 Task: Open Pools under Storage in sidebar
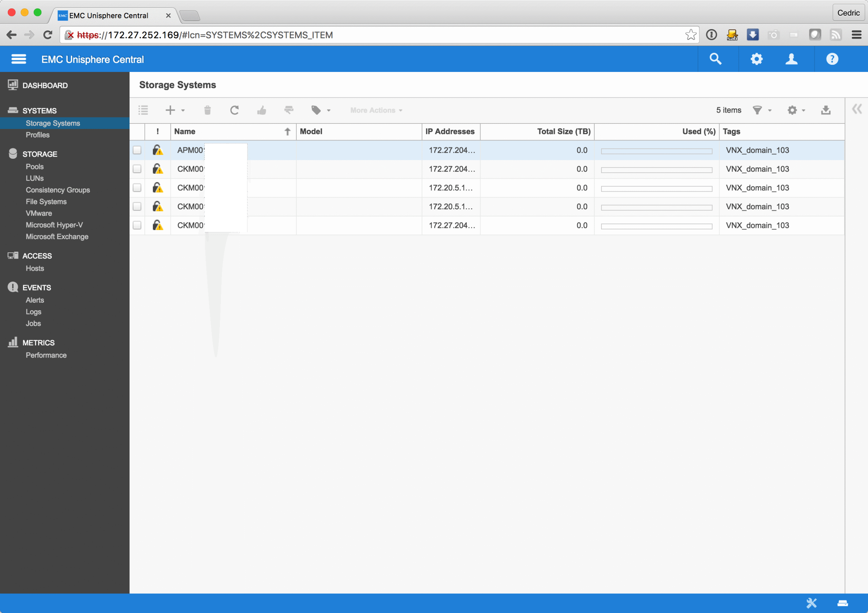pos(34,166)
